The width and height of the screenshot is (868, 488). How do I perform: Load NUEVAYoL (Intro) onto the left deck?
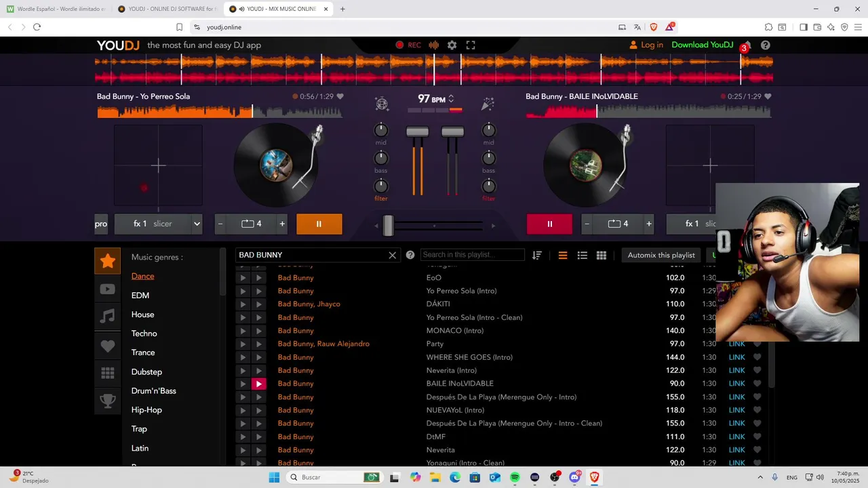click(x=243, y=410)
